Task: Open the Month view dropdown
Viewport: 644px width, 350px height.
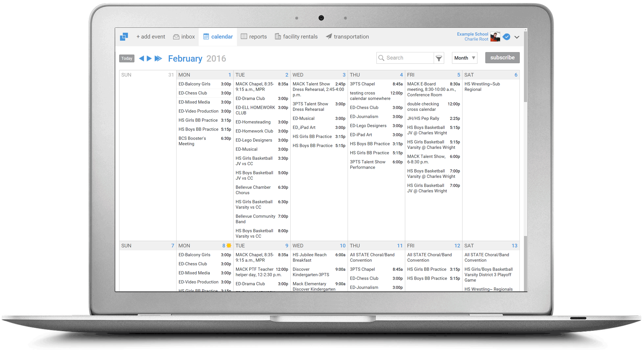Action: [464, 58]
